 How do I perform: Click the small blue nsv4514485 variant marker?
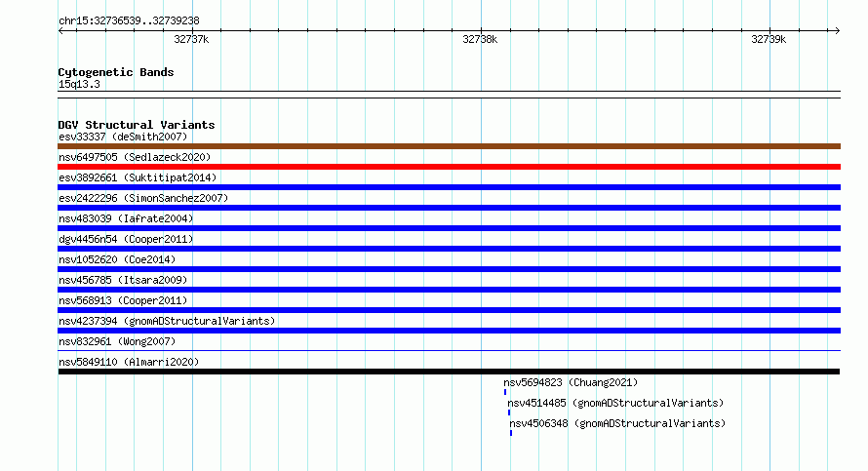click(x=509, y=412)
